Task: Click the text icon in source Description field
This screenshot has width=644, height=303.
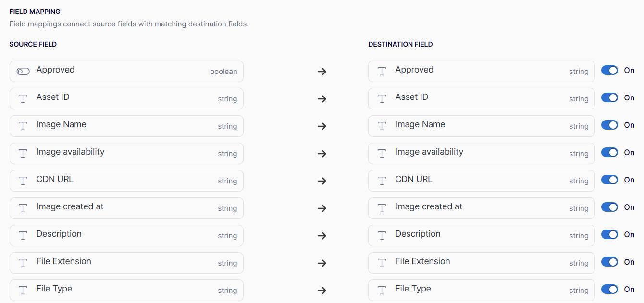Action: point(23,235)
